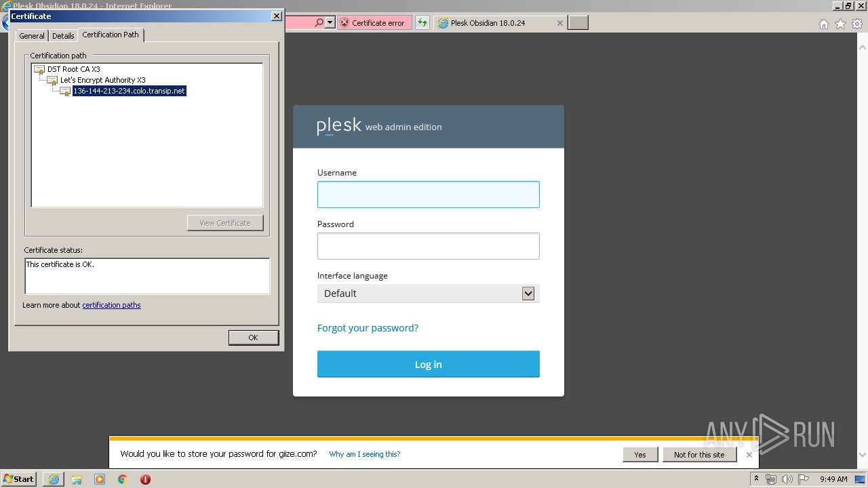Click the address bar search icon
This screenshot has height=488, width=868.
(x=319, y=22)
